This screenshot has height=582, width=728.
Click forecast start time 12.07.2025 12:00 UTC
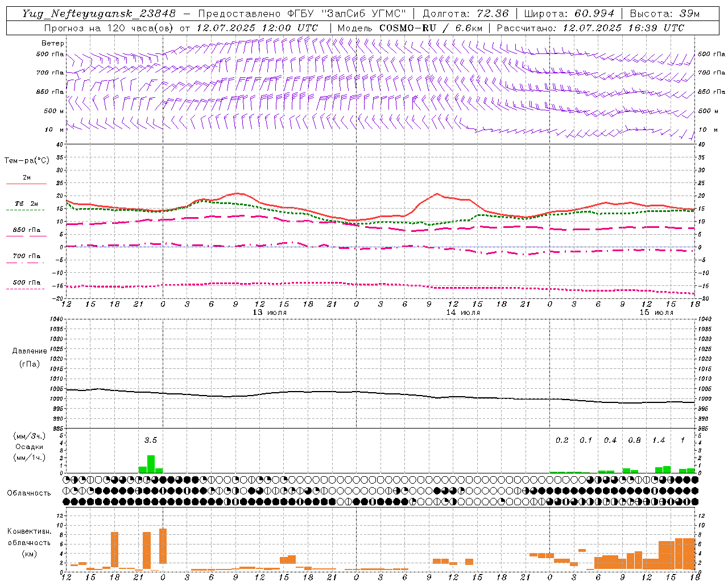(x=258, y=28)
